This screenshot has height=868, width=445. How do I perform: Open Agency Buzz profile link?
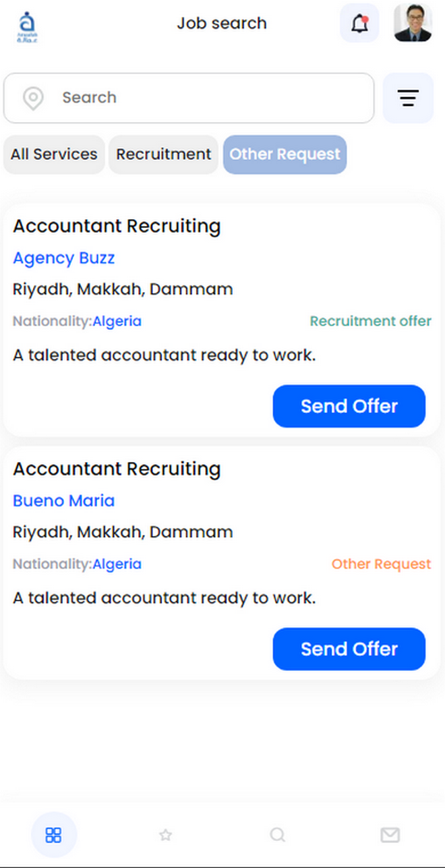64,258
